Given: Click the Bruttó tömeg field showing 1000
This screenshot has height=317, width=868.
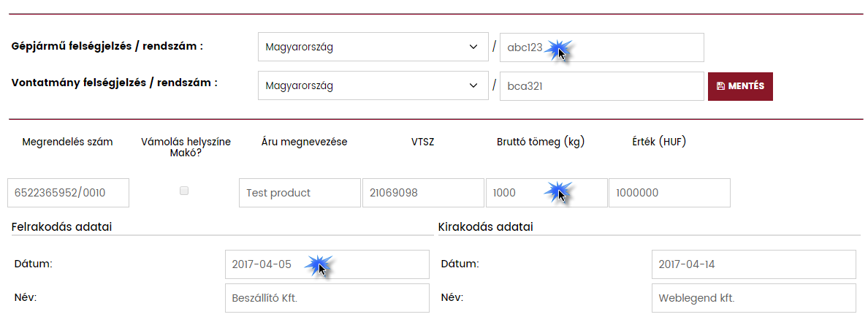Looking at the screenshot, I should click(x=546, y=193).
